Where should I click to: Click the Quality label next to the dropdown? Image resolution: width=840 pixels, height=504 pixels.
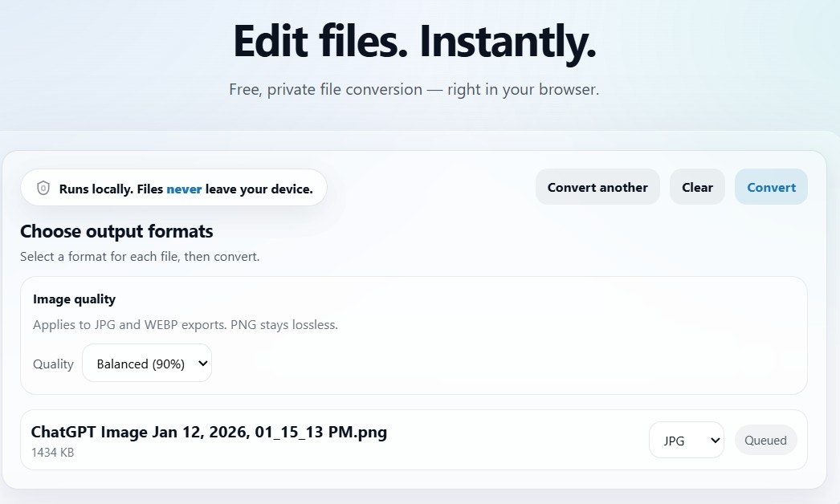click(53, 364)
